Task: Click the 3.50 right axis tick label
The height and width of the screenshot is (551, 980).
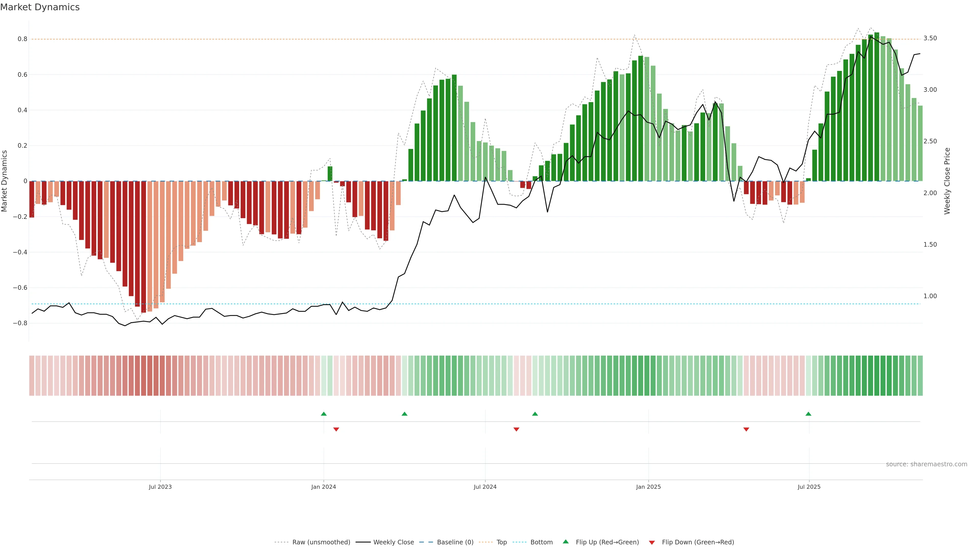Action: (930, 39)
